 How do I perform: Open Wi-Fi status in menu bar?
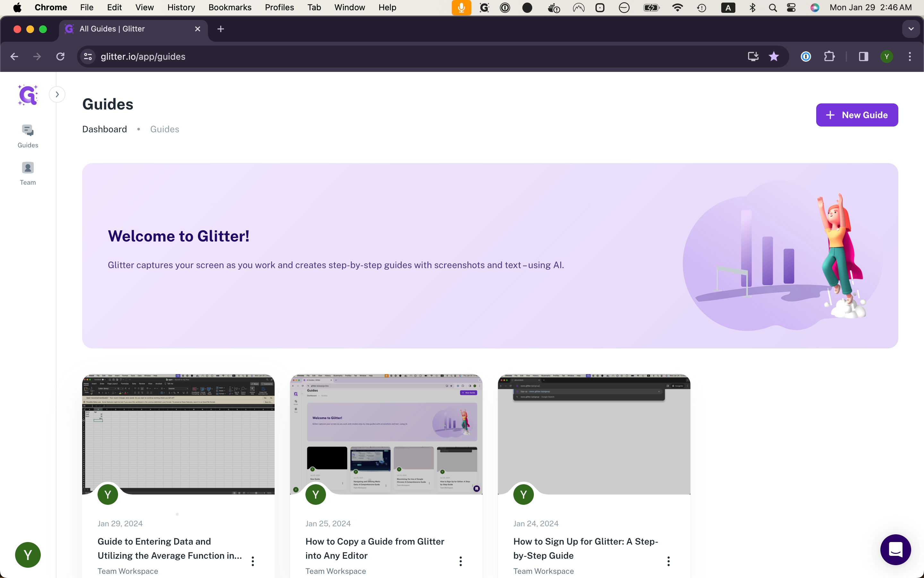[677, 7]
